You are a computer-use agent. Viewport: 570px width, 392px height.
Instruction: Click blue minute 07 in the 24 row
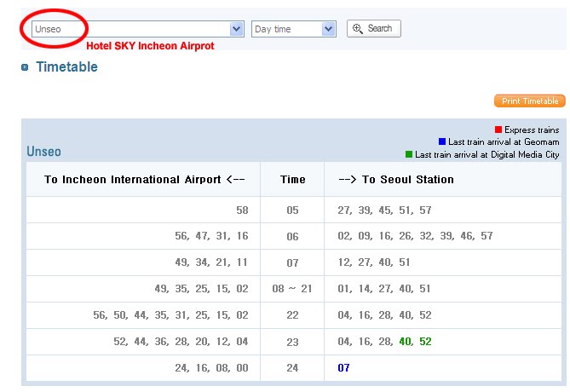(x=343, y=368)
